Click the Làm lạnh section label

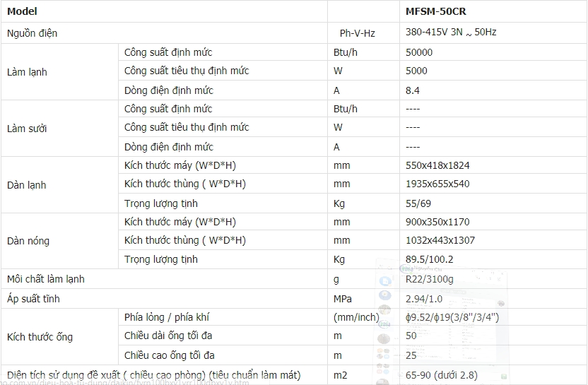tap(28, 72)
